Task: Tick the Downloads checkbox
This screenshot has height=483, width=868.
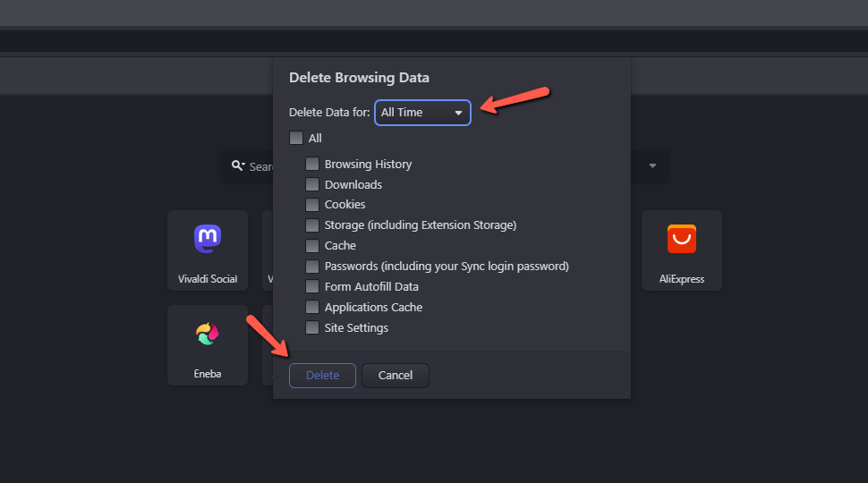Action: point(312,184)
